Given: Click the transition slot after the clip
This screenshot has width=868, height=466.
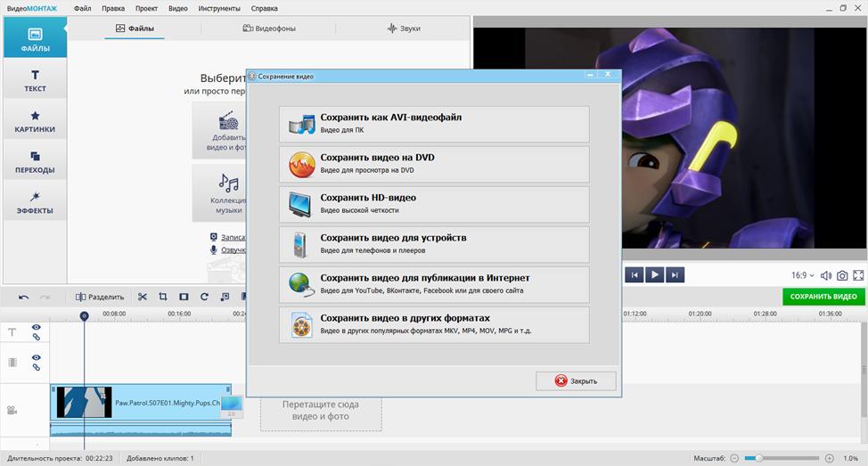Looking at the screenshot, I should click(232, 406).
